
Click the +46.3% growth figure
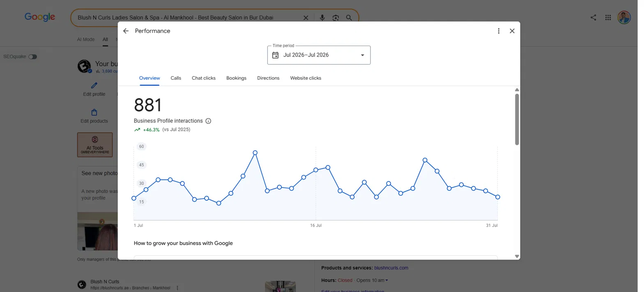151,130
